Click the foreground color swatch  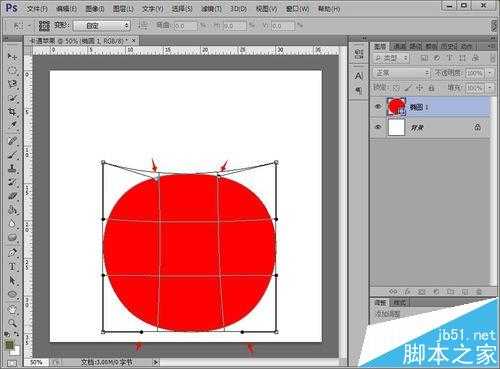9,345
